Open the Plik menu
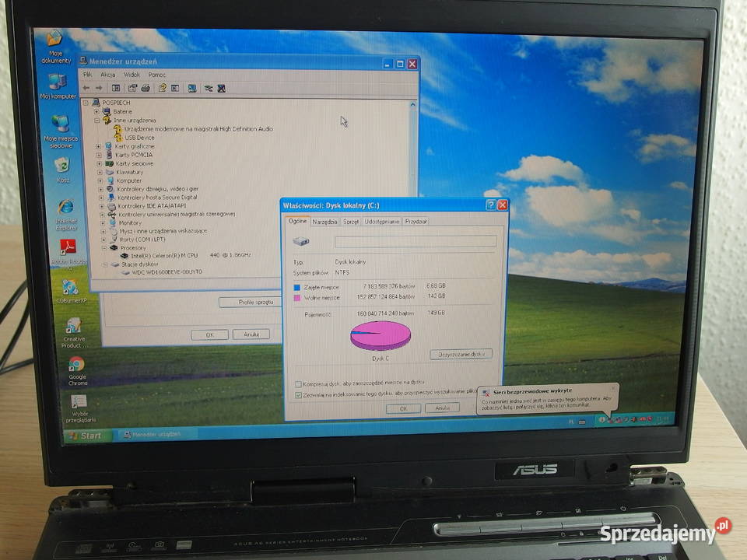 click(x=88, y=75)
